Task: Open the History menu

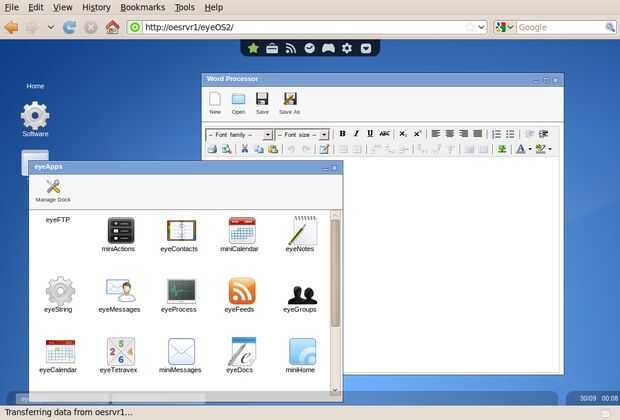Action: pos(96,7)
